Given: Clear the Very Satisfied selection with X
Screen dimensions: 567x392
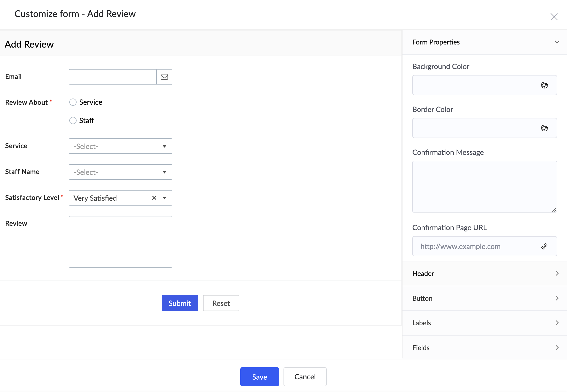Looking at the screenshot, I should (154, 198).
